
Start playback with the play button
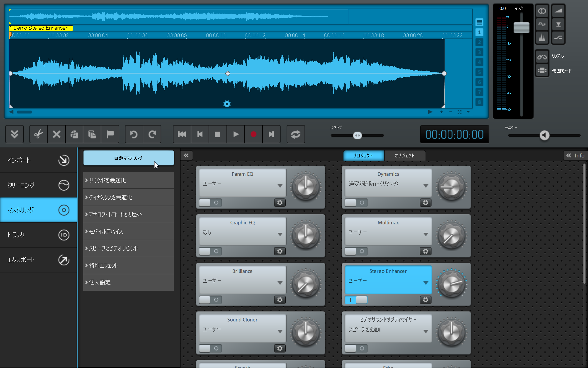tap(236, 134)
